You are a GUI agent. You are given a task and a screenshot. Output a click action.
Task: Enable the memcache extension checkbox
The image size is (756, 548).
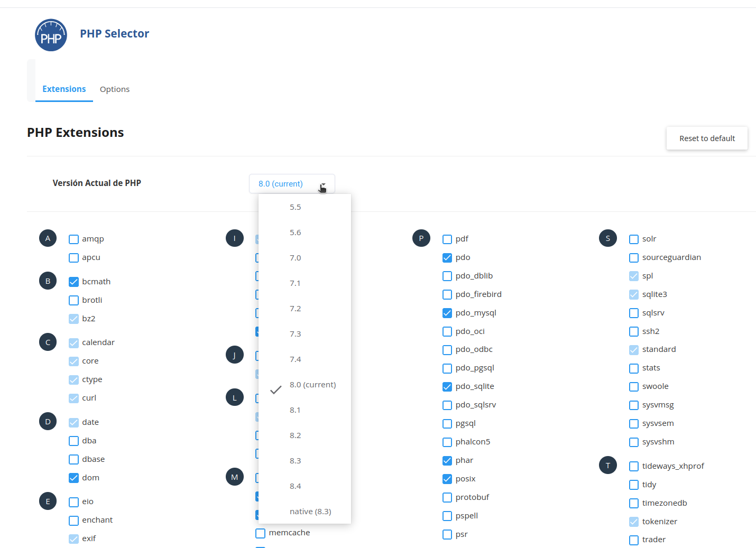[x=261, y=533]
